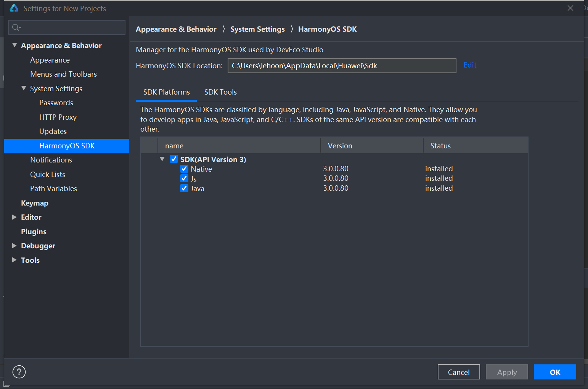
Task: Uncheck the Java SDK checkbox
Action: click(x=184, y=188)
